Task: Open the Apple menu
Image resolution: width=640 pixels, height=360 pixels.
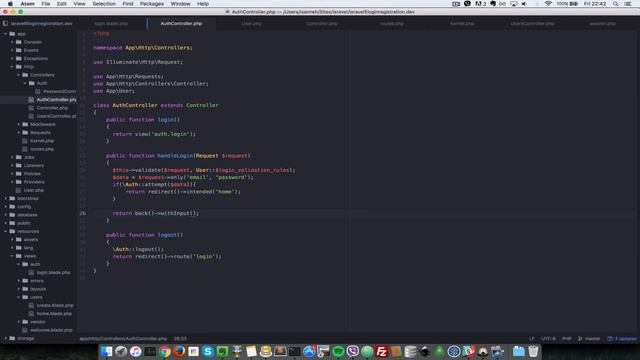Action: 10,4
